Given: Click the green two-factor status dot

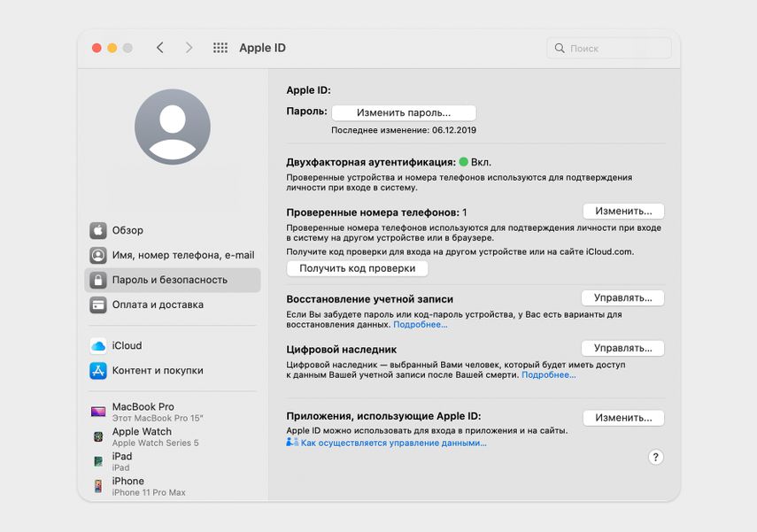Looking at the screenshot, I should [x=463, y=162].
